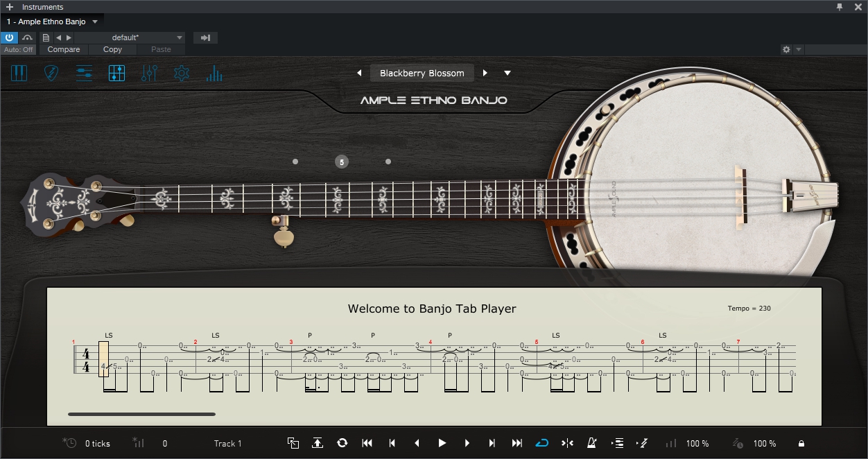Open the Track 1 selector

pyautogui.click(x=228, y=444)
